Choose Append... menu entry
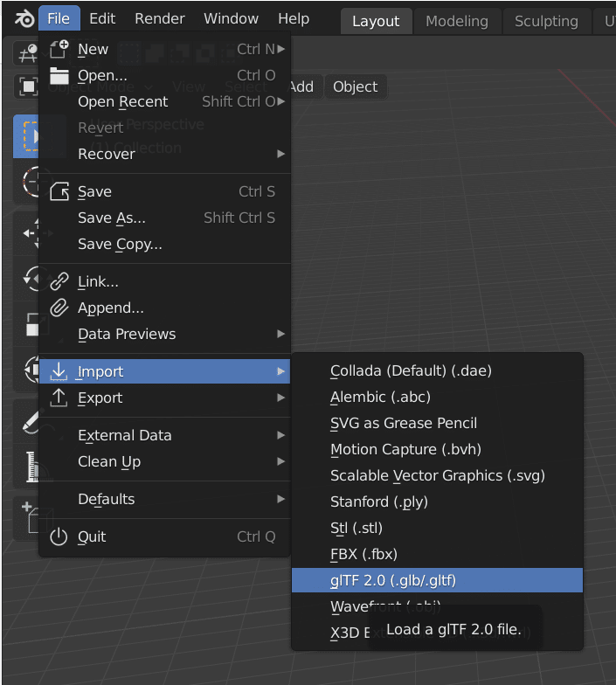Viewport: 616px width, 685px height. (164, 308)
